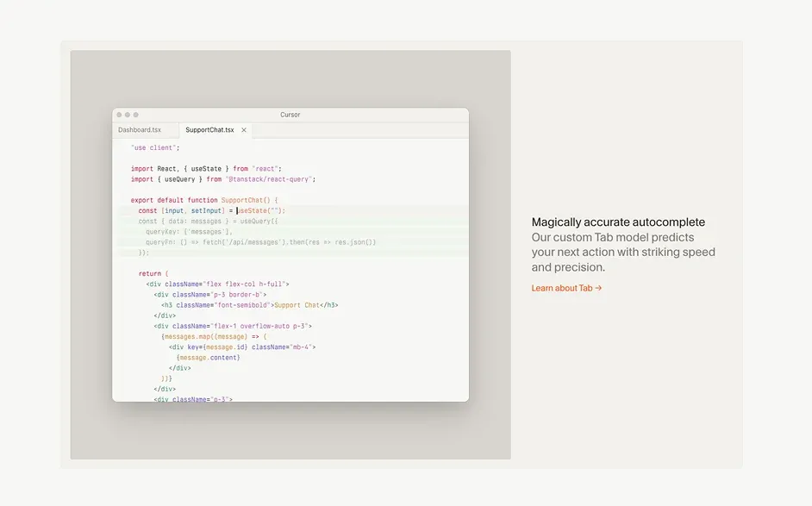Click the suggested queryKey autocomplete line

point(189,232)
